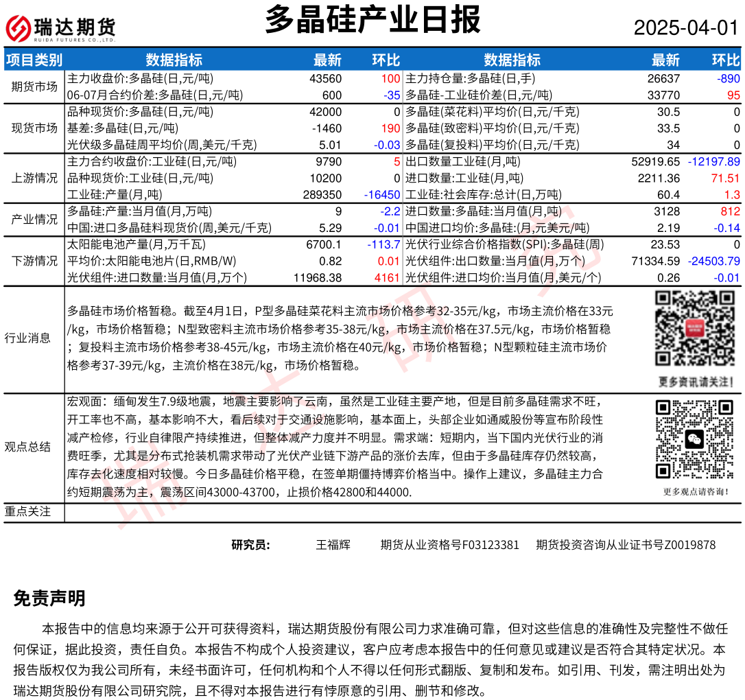Select the 期货市场 category cell
The image size is (745, 700).
pos(34,86)
